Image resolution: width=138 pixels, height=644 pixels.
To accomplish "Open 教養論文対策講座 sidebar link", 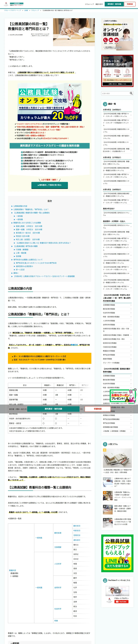I will (117, 351).
